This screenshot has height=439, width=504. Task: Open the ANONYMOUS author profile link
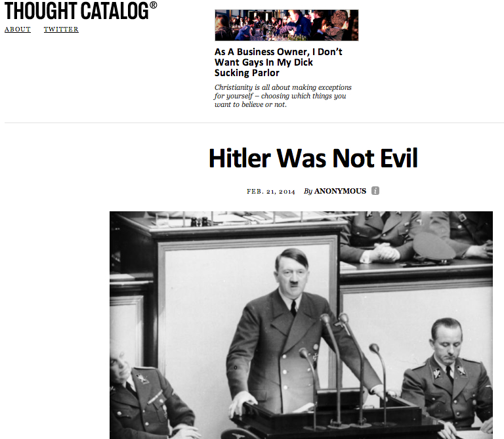pyautogui.click(x=340, y=191)
